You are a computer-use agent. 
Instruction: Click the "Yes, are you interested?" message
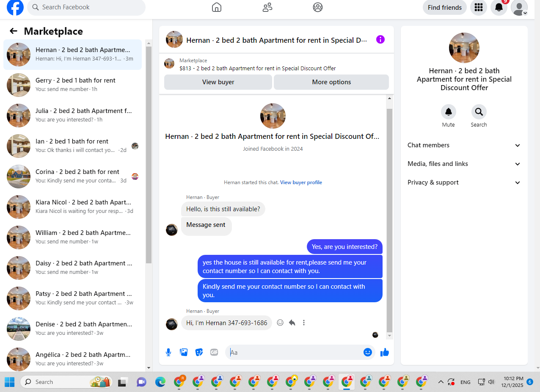[x=344, y=247]
